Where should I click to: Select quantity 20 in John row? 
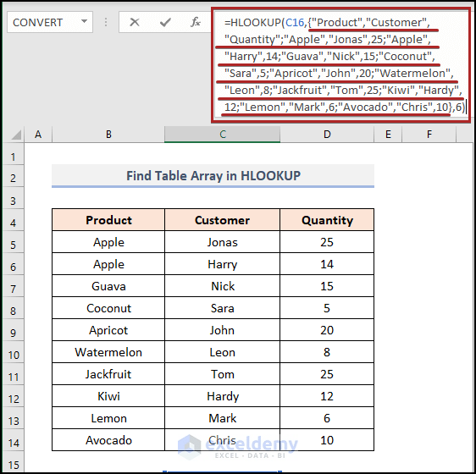327,330
